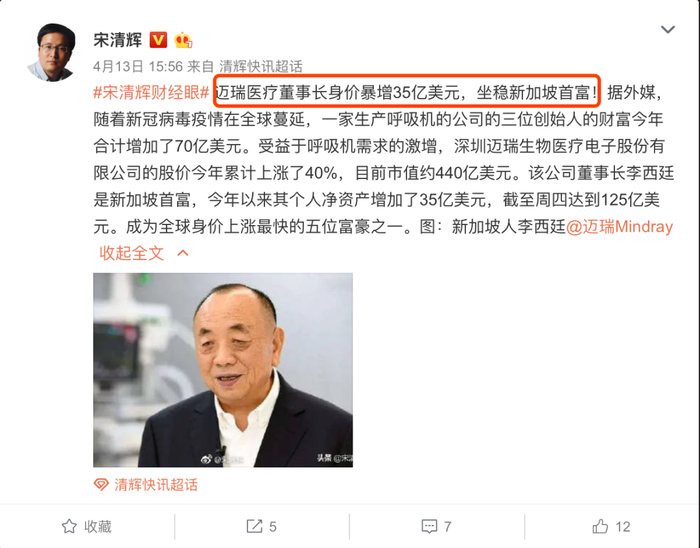This screenshot has height=548, width=700.
Task: Like the post with the thumbs-up icon
Action: click(600, 527)
